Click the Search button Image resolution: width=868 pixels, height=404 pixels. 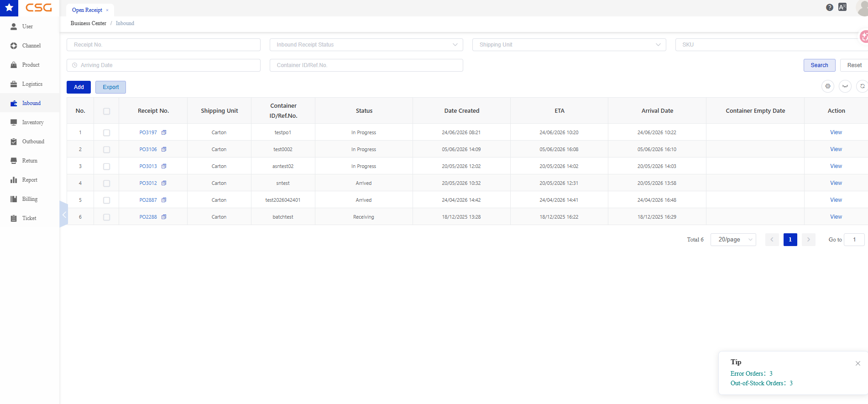coord(819,65)
